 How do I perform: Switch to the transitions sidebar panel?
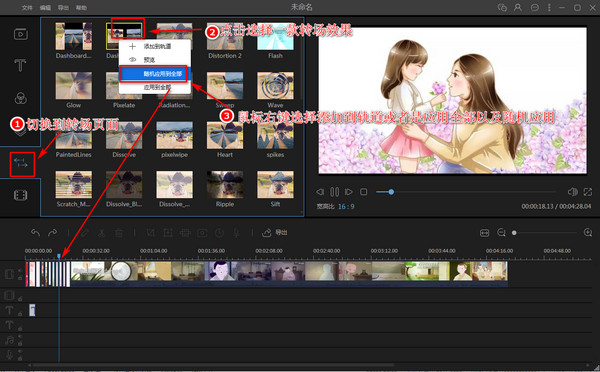pos(21,163)
